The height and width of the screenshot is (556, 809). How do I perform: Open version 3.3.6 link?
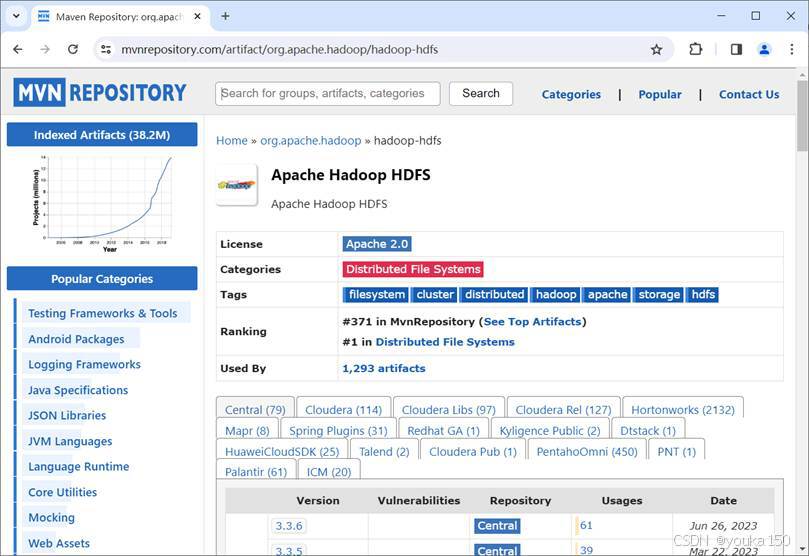(288, 526)
